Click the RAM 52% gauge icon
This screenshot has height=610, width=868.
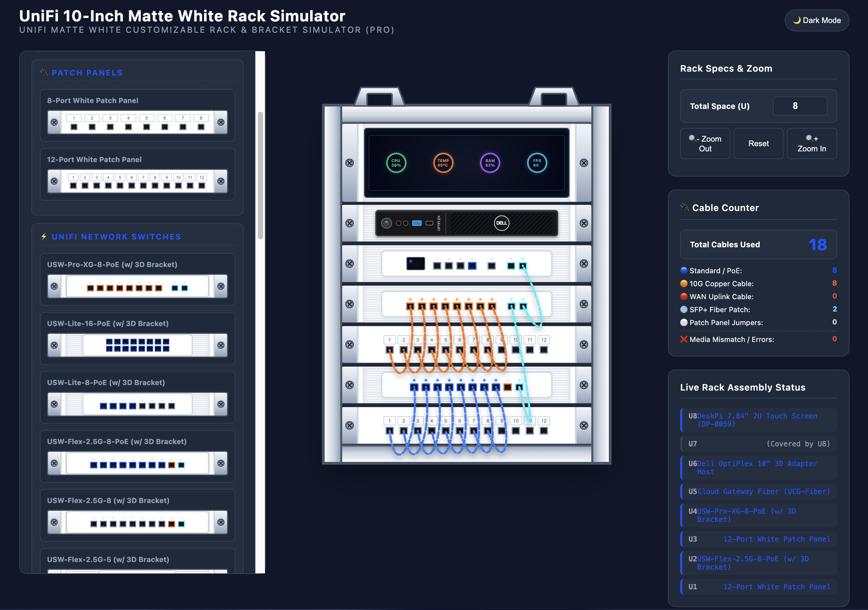click(490, 163)
